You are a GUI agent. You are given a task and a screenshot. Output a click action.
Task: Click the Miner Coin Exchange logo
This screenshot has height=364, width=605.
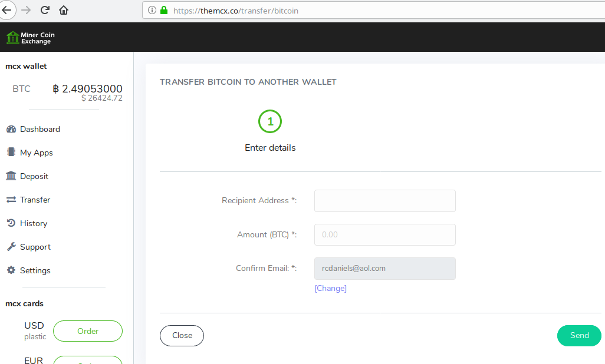tap(30, 38)
